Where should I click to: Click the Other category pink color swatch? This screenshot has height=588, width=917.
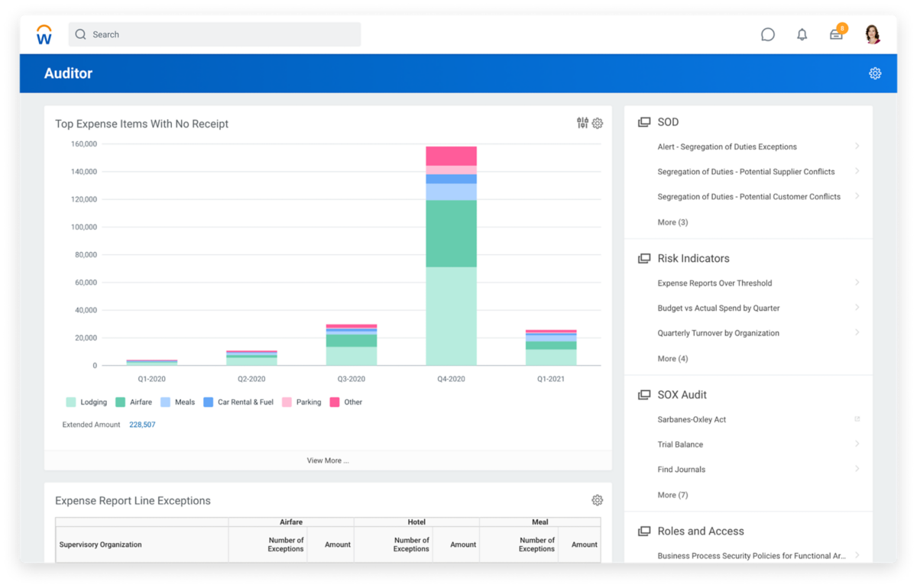tap(335, 402)
